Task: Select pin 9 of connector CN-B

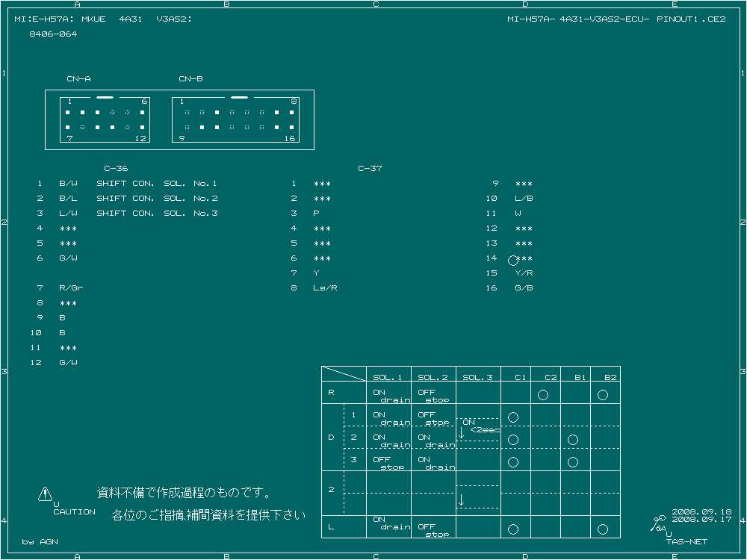Action: (x=186, y=127)
